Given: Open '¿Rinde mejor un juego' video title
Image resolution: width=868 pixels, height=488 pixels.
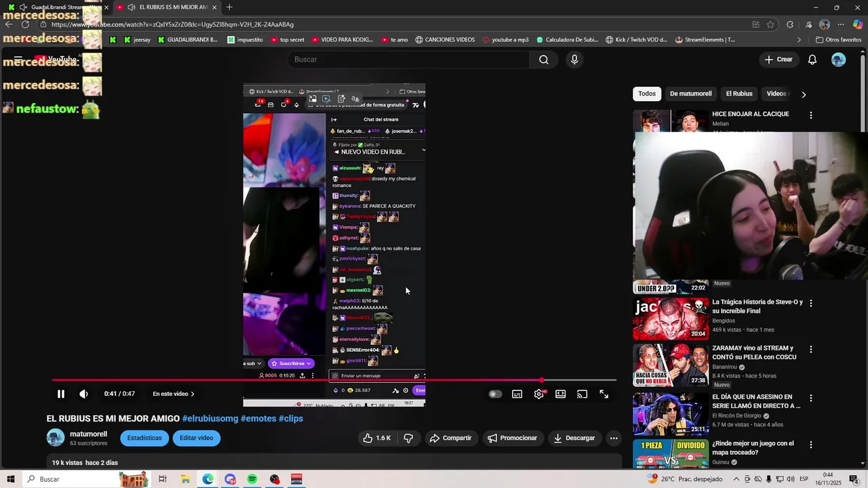Looking at the screenshot, I should tap(753, 448).
